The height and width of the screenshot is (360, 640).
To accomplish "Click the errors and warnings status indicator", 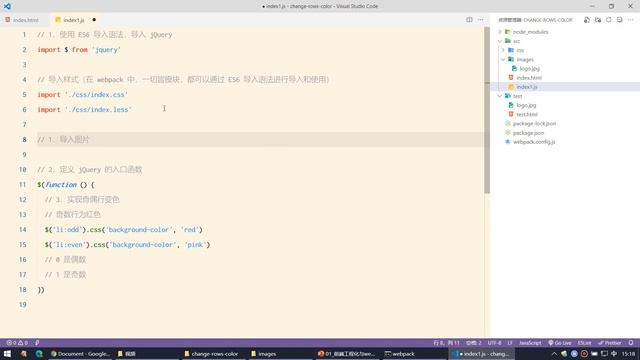I will [17, 343].
